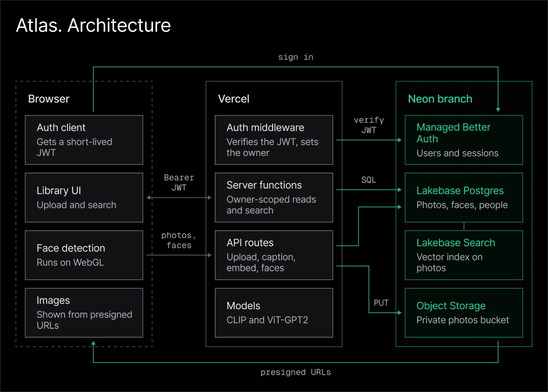Select the Lakebase Search box
The height and width of the screenshot is (392, 548).
[x=464, y=255]
